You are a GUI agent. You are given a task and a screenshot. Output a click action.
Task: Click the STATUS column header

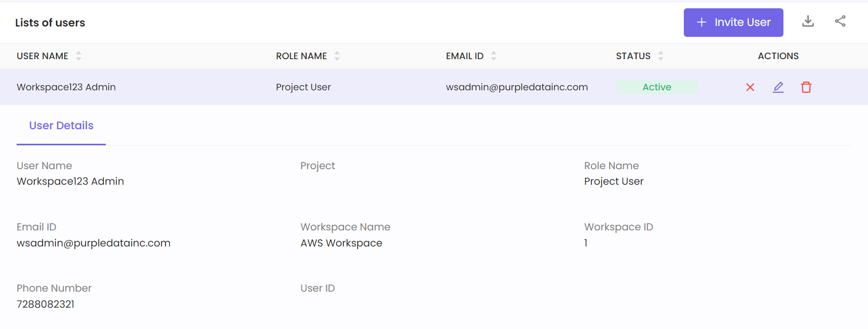point(633,56)
